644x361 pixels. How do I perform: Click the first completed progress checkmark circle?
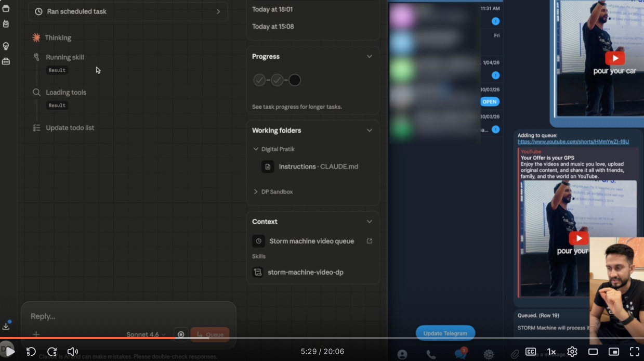tap(259, 80)
